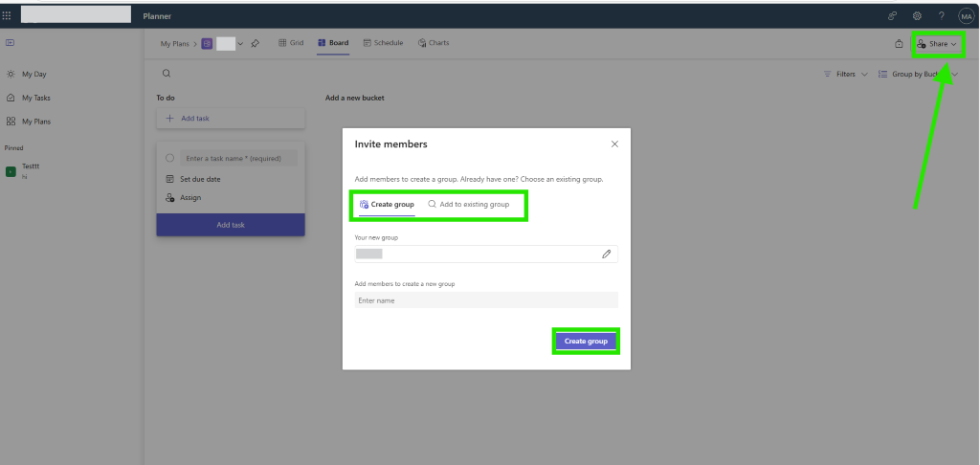
Task: Click My Plans breadcrumb link
Action: point(174,44)
